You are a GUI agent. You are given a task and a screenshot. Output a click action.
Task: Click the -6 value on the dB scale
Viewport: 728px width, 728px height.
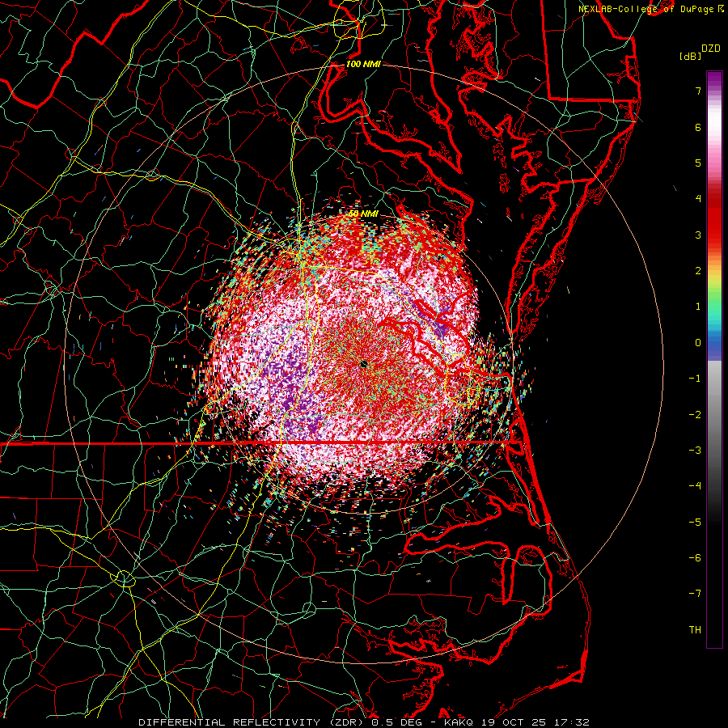695,558
